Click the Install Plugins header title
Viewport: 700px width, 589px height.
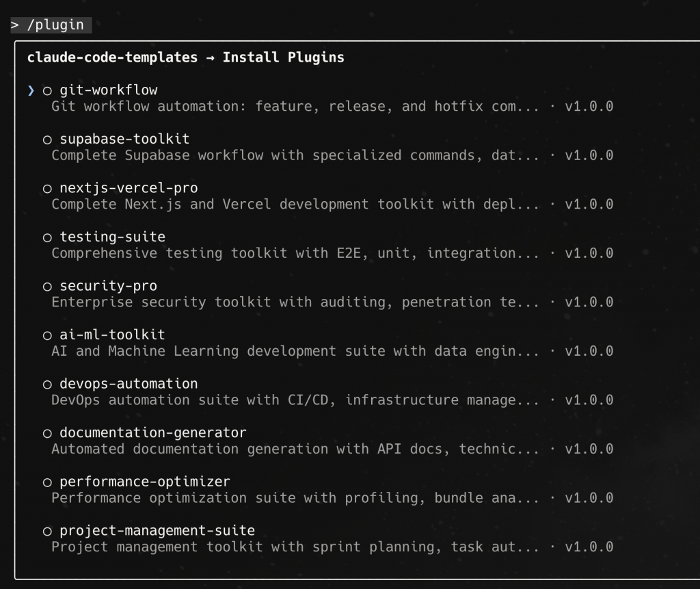click(x=283, y=57)
